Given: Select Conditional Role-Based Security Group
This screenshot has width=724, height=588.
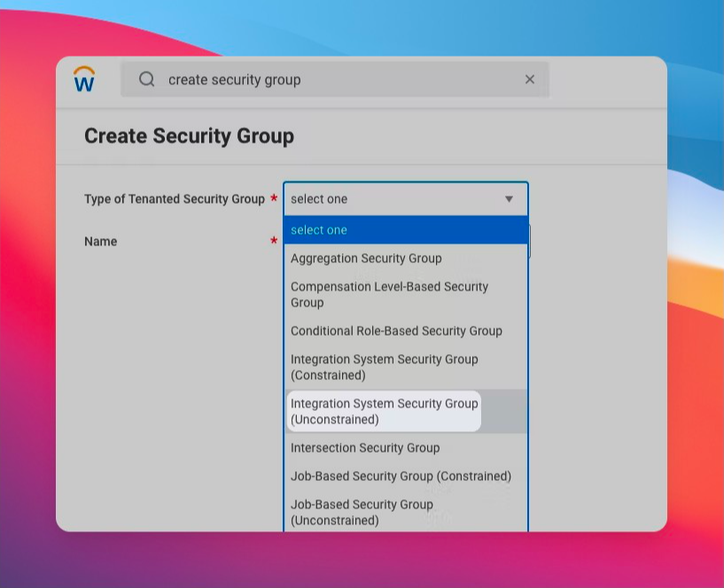Looking at the screenshot, I should (396, 331).
